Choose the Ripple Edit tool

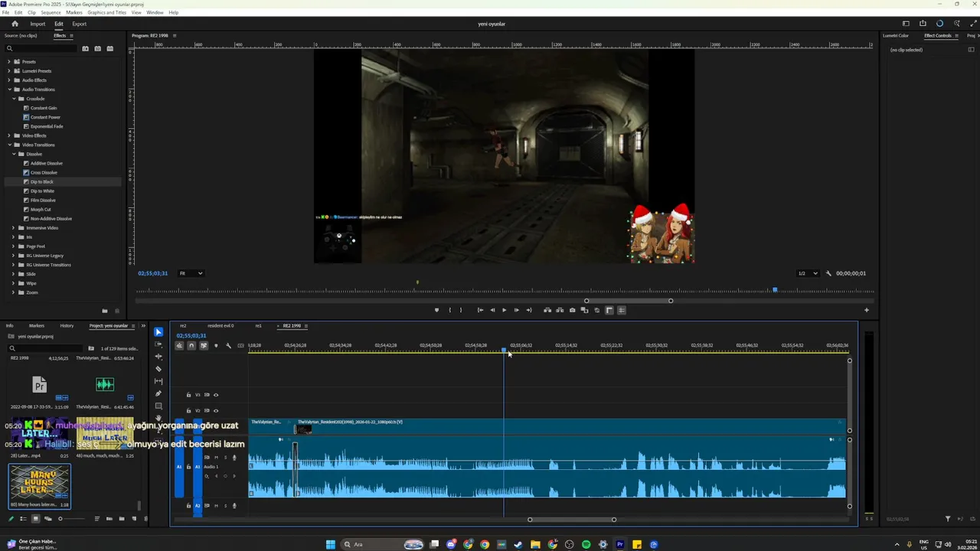pos(158,357)
